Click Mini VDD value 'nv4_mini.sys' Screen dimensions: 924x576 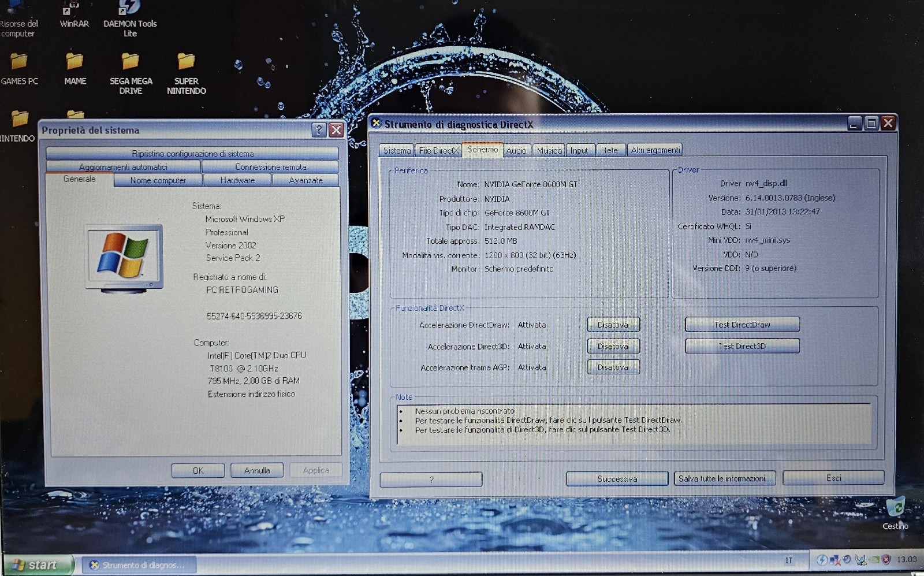point(767,240)
